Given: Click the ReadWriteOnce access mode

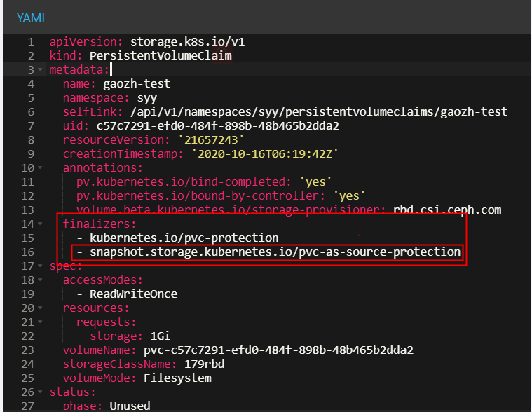Looking at the screenshot, I should click(x=133, y=294).
